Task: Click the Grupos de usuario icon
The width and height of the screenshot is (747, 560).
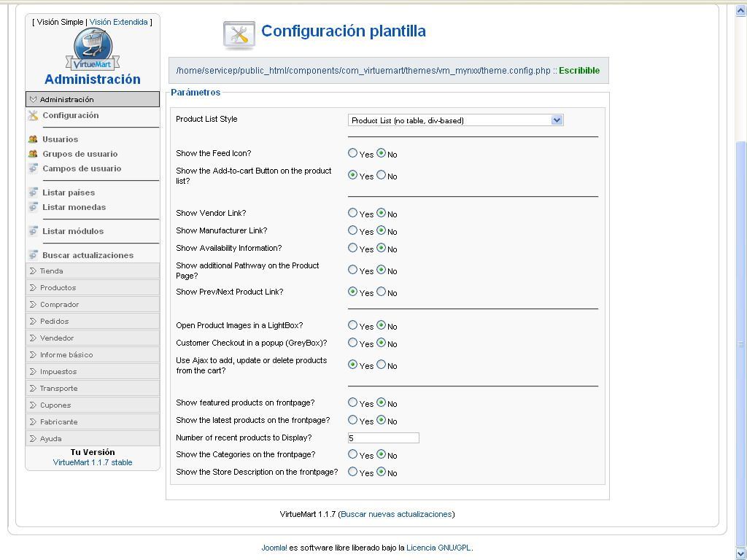Action: click(x=33, y=154)
